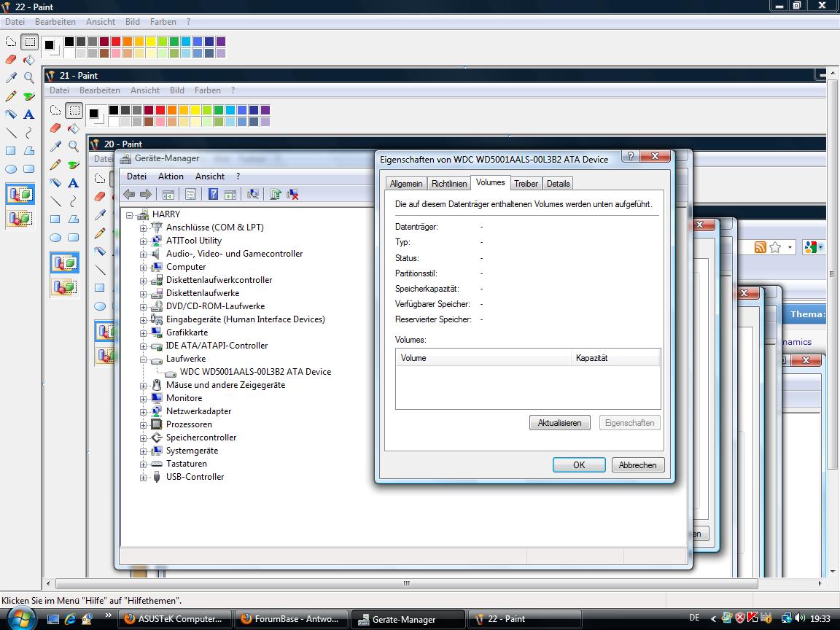This screenshot has width=840, height=630.
Task: Enable transparent selection option in 22 - Paint toolbox
Action: click(20, 218)
